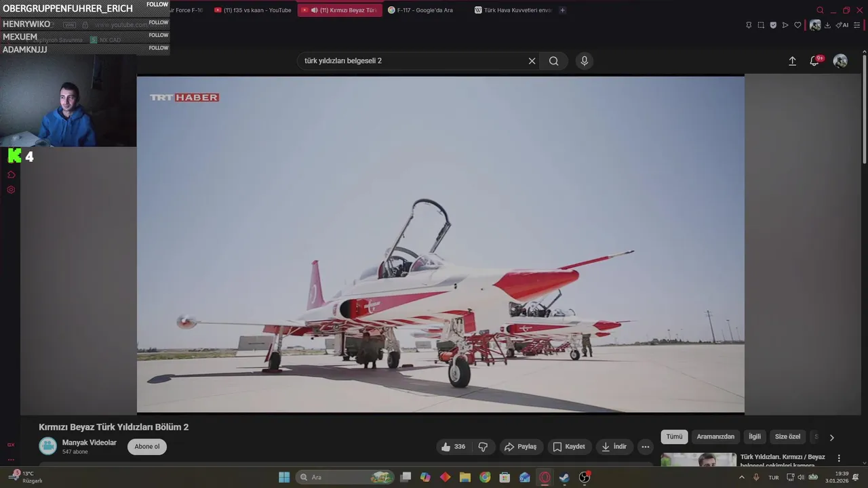Viewport: 868px width, 488px height.
Task: Open the Manyak Videolar channel avatar
Action: [x=47, y=446]
